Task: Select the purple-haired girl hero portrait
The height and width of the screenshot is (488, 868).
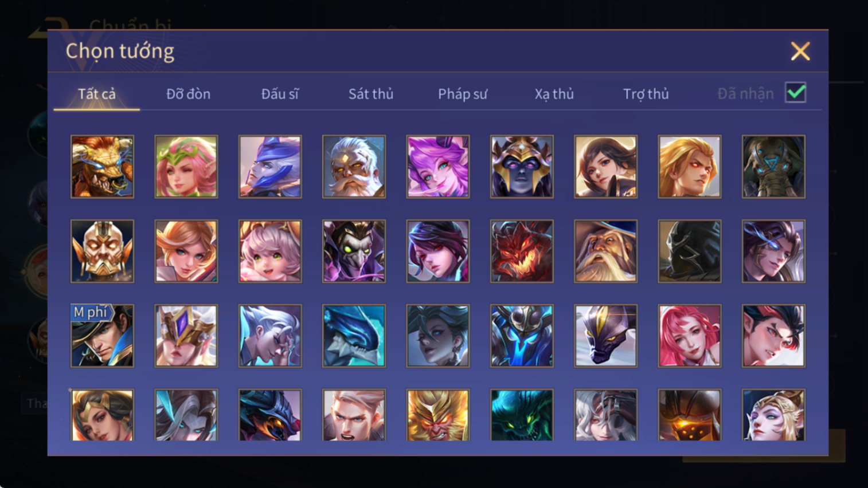Action: click(x=438, y=167)
